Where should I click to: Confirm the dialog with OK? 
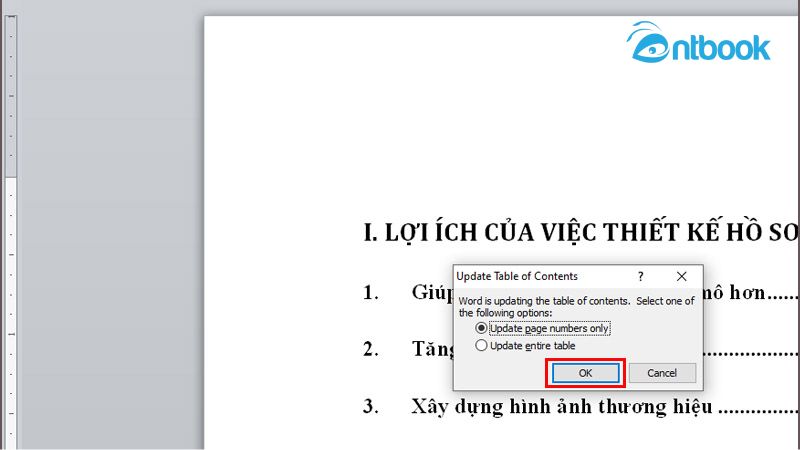[x=585, y=373]
